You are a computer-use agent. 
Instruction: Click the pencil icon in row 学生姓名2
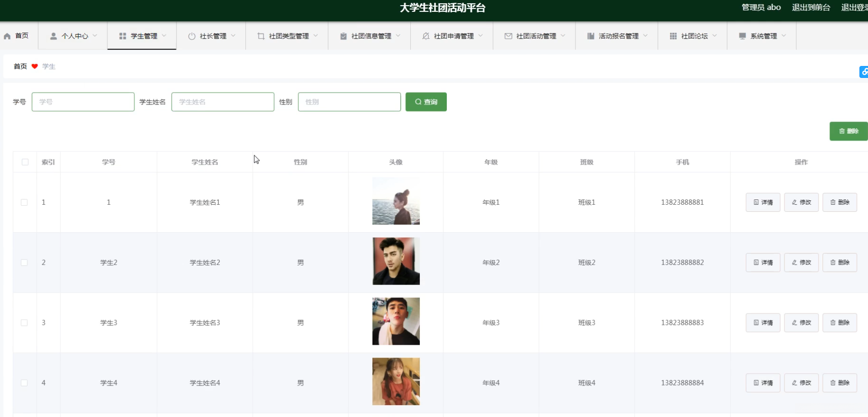[x=794, y=263]
